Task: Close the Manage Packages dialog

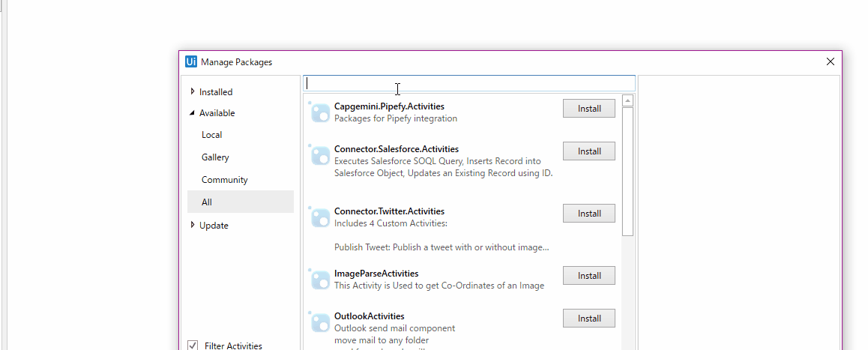Action: [x=830, y=61]
